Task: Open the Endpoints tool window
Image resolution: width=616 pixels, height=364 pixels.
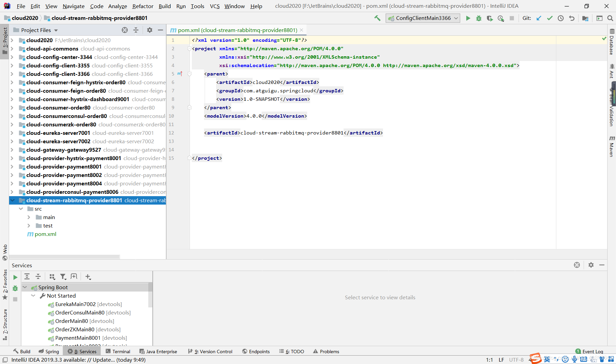Action: coord(256,351)
